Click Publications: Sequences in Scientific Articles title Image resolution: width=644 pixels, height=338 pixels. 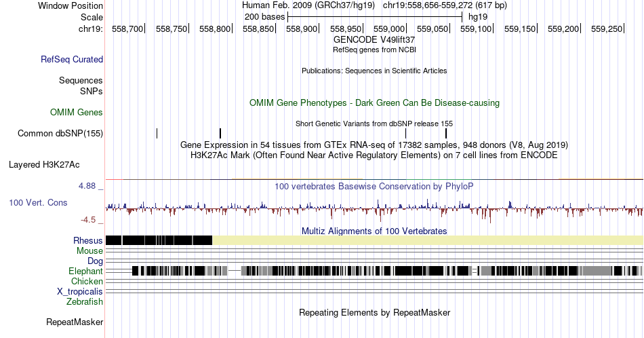point(374,71)
